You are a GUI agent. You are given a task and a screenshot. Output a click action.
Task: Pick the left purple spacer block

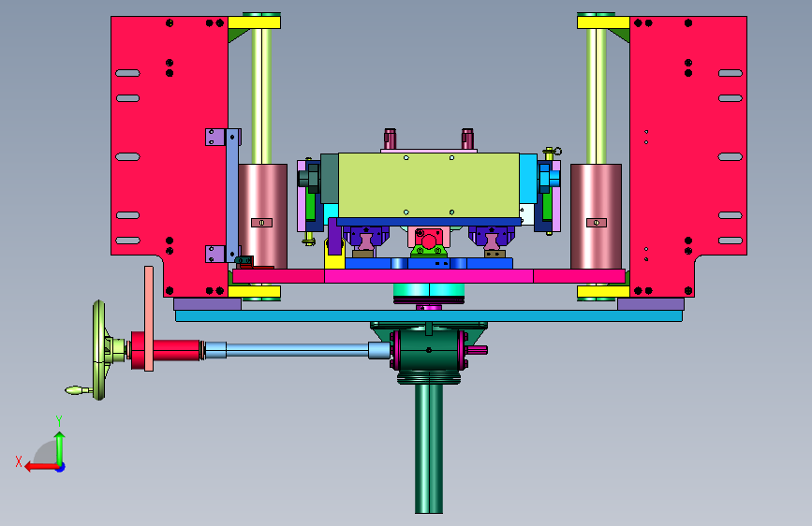[207, 304]
